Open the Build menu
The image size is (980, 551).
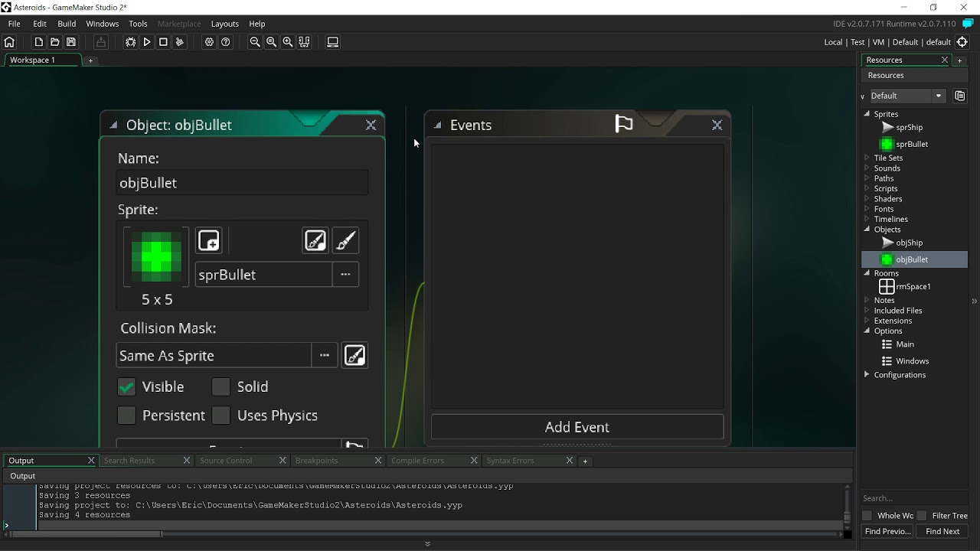tap(67, 24)
